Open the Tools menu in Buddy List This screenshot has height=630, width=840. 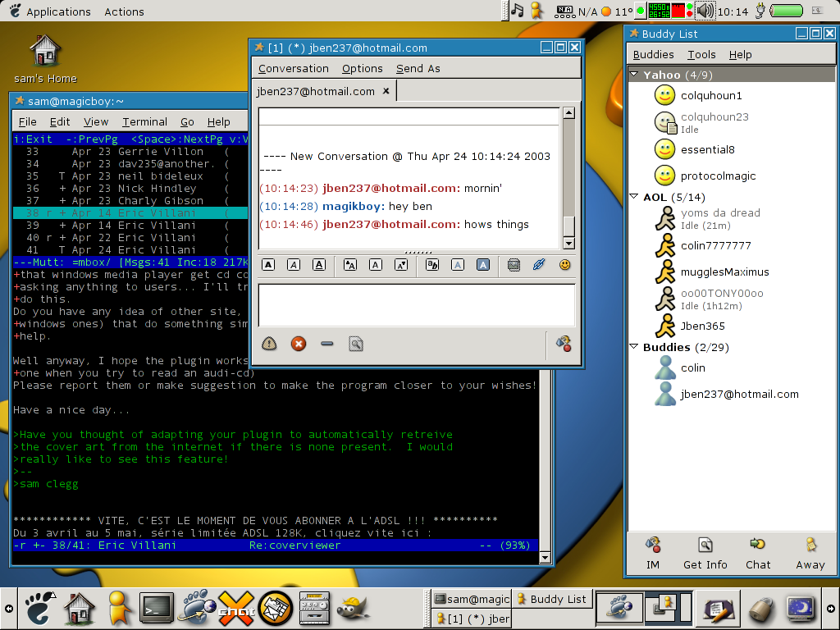point(702,55)
